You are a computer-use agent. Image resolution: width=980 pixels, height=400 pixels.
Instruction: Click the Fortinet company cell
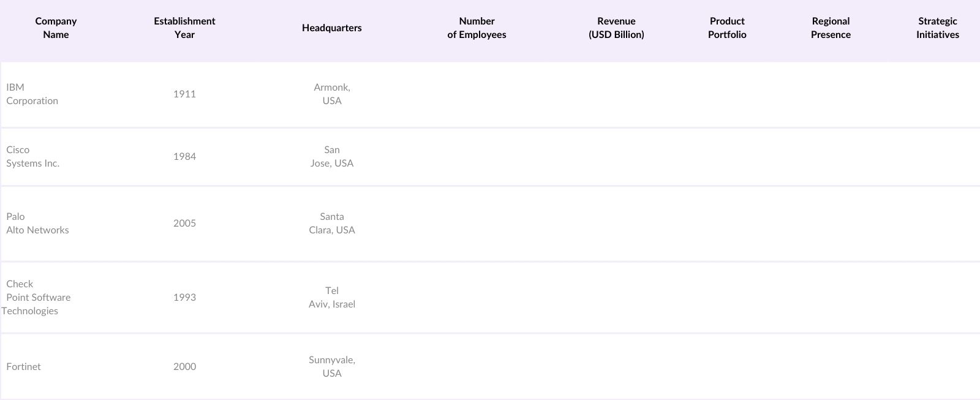[x=23, y=366]
